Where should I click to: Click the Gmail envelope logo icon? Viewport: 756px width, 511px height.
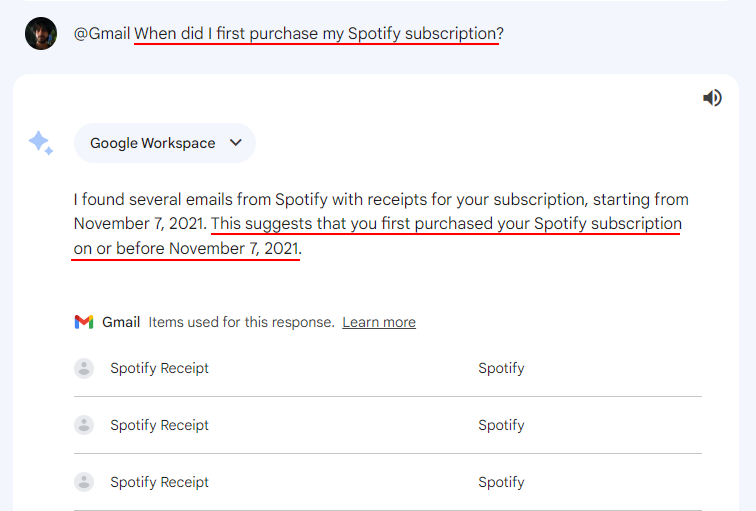pyautogui.click(x=84, y=322)
